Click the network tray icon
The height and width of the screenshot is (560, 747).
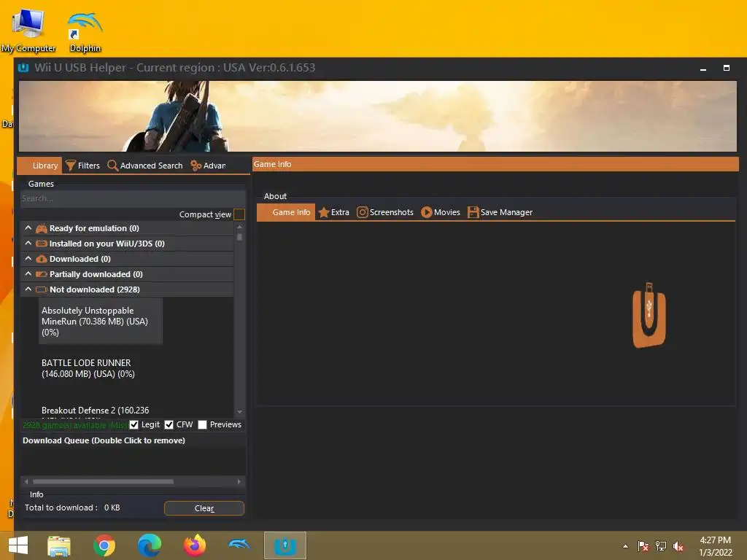(661, 546)
